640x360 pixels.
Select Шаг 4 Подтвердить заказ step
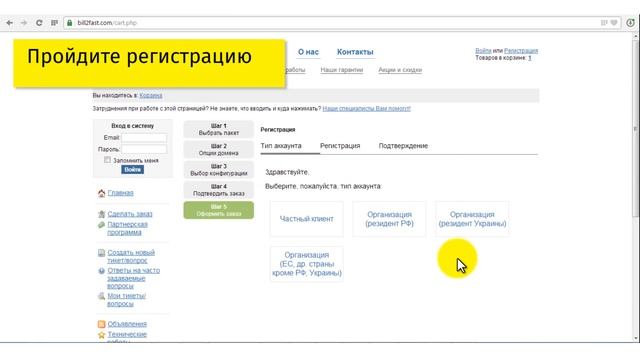point(218,190)
